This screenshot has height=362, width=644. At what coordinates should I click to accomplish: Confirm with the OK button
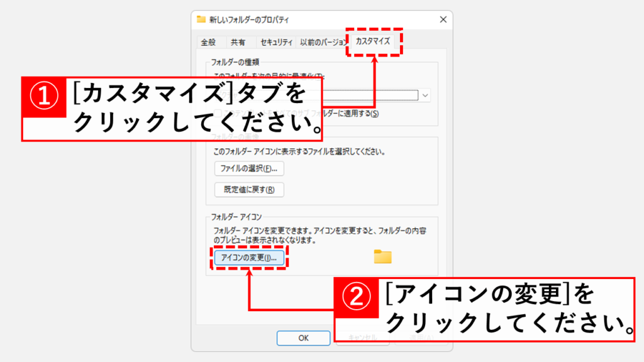click(304, 337)
